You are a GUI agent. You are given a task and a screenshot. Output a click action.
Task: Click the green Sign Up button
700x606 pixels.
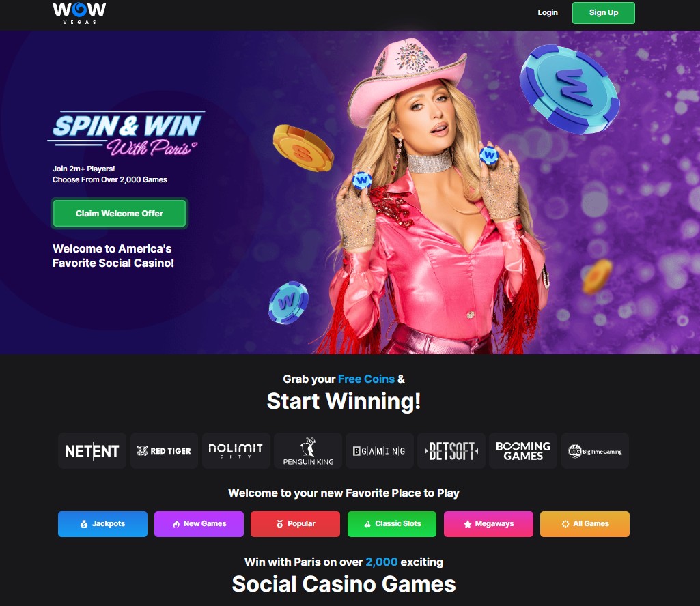click(x=604, y=12)
